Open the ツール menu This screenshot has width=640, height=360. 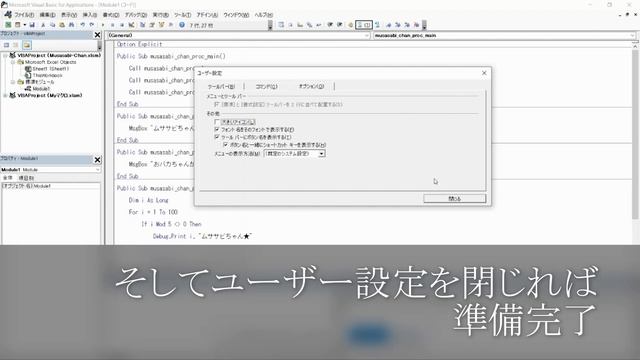coord(182,15)
